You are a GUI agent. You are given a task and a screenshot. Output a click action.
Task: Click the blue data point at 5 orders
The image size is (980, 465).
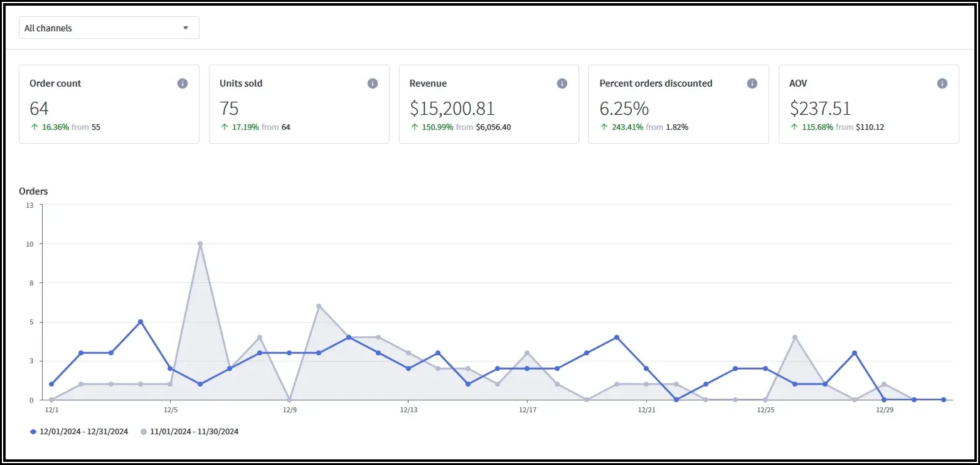click(x=141, y=322)
